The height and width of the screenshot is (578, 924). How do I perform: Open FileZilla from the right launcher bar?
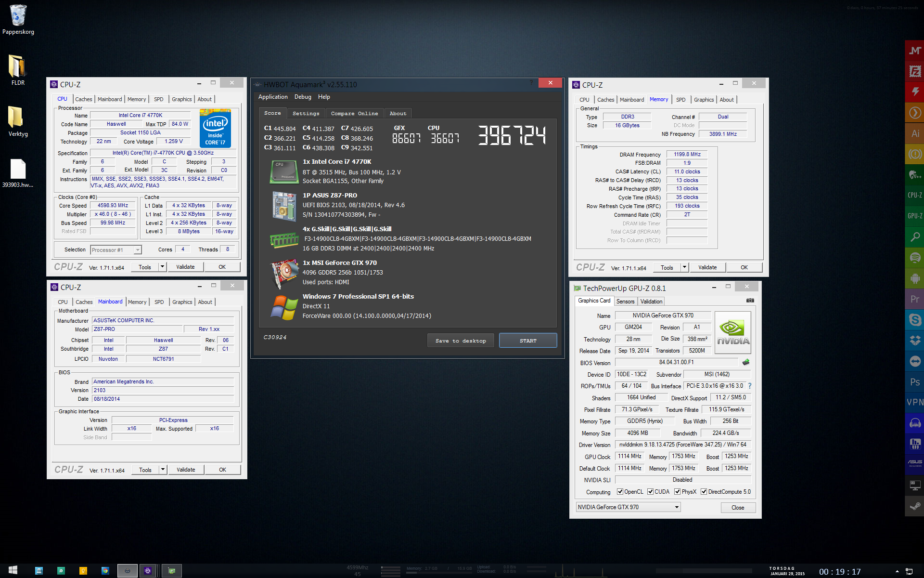tap(914, 71)
